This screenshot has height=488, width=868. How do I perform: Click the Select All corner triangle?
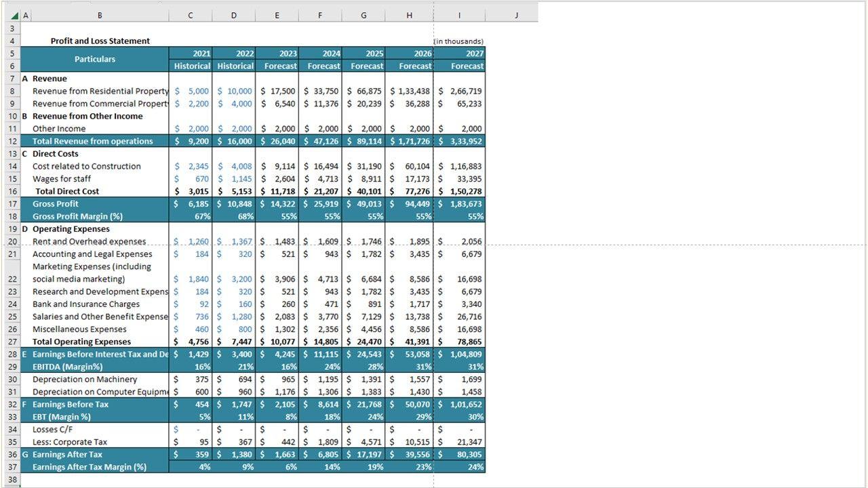14,15
